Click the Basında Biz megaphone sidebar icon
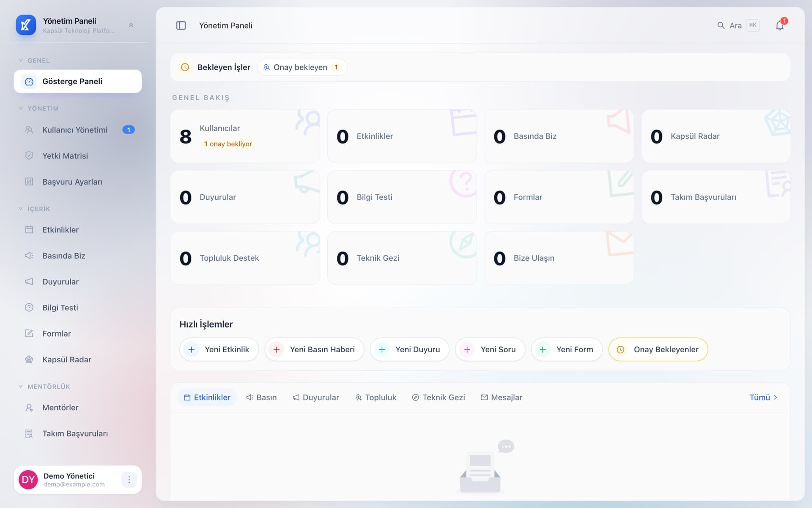 29,256
